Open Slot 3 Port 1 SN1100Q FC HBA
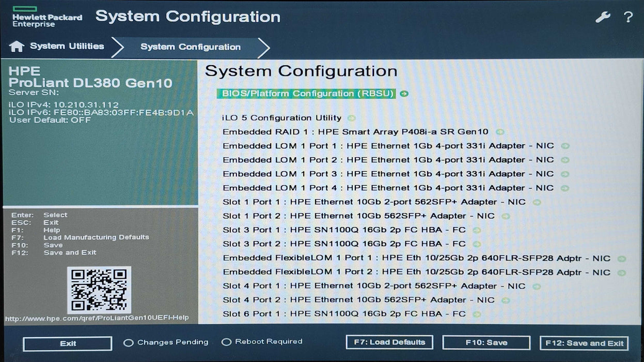 point(344,230)
